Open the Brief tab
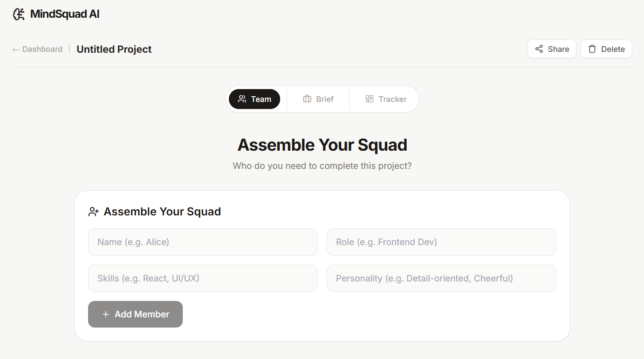The image size is (644, 359). [318, 99]
